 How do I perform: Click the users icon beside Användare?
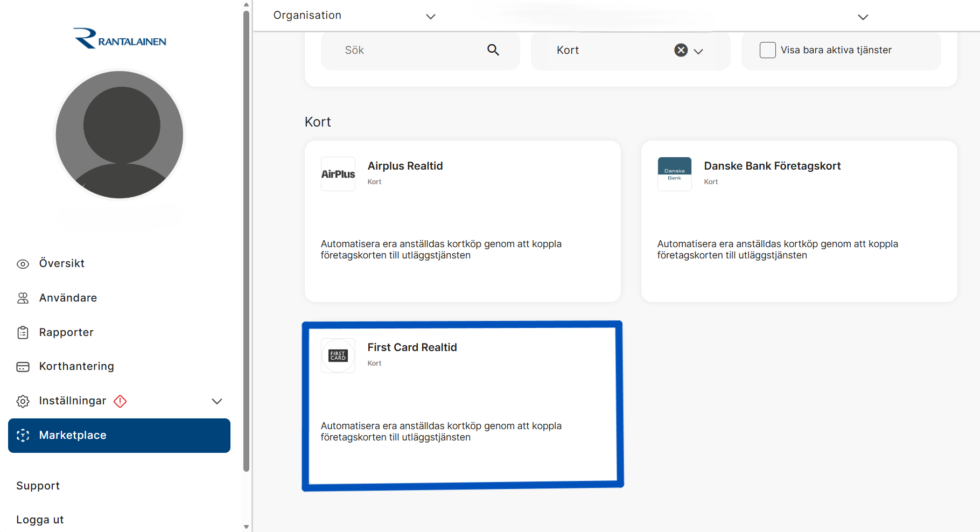[x=23, y=298]
